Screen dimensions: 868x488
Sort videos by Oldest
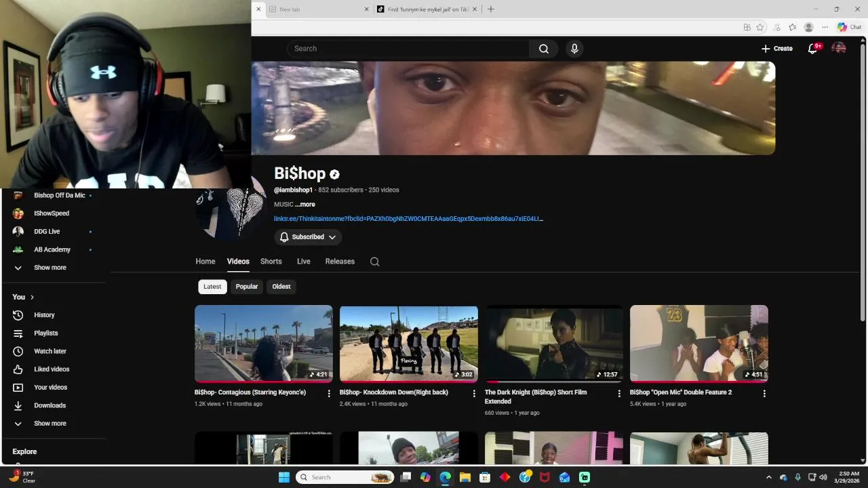click(281, 287)
